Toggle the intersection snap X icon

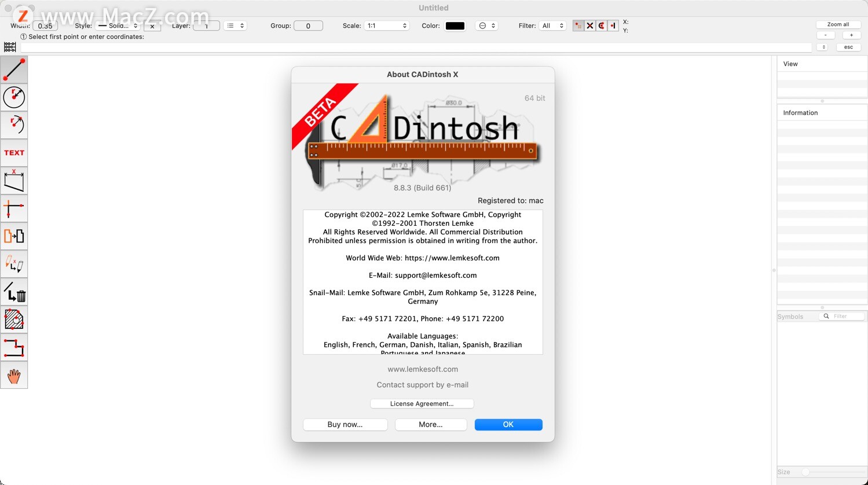pos(589,25)
